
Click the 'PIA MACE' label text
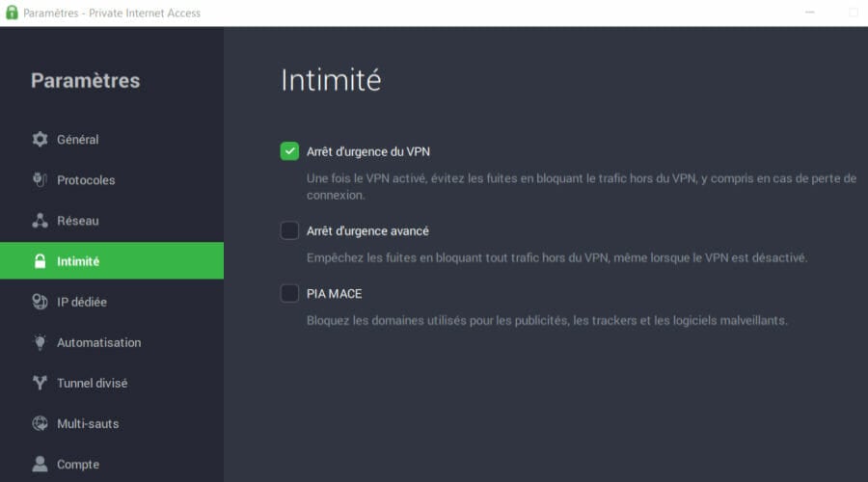(x=335, y=294)
